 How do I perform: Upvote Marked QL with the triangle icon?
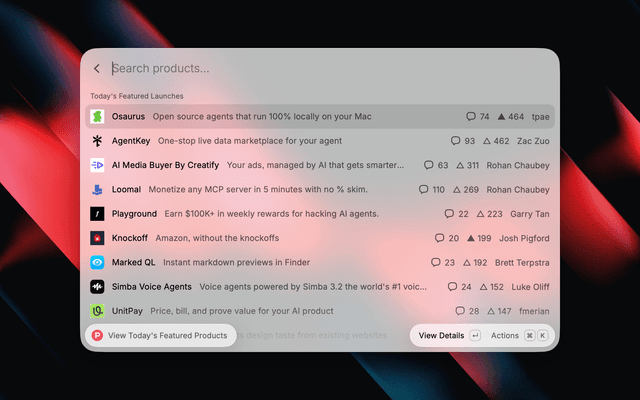(x=467, y=262)
